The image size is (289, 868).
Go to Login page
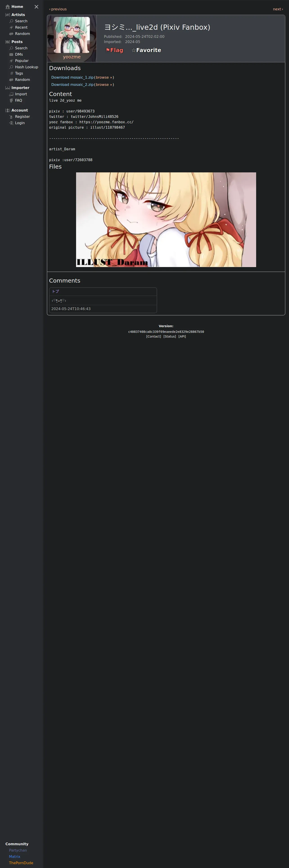click(x=20, y=123)
